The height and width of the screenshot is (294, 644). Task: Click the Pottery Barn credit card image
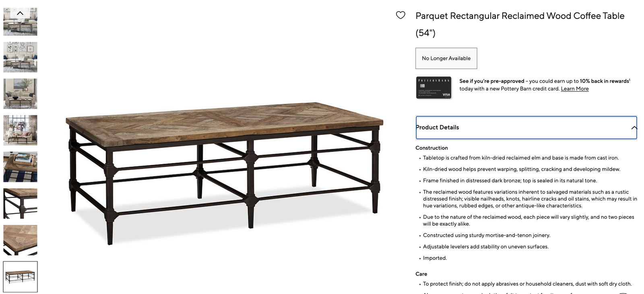(x=433, y=88)
